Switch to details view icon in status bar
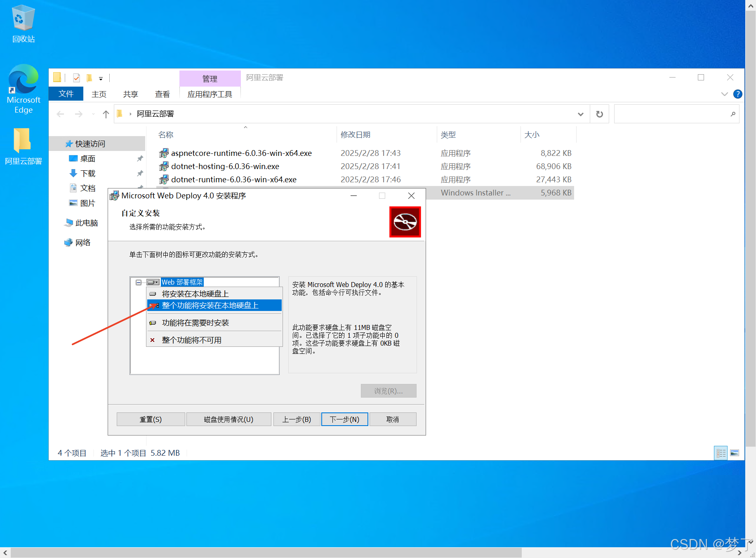This screenshot has width=756, height=558. pyautogui.click(x=721, y=453)
